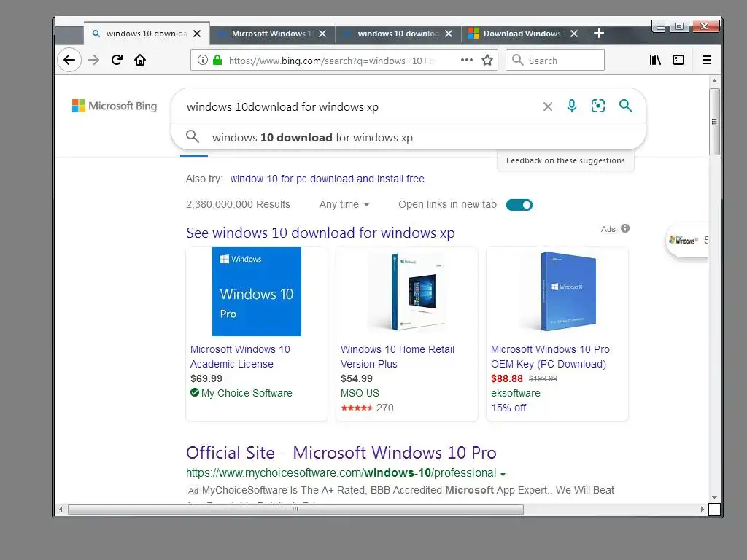Viewport: 747px width, 560px height.
Task: Click the 15% off label
Action: pos(508,408)
